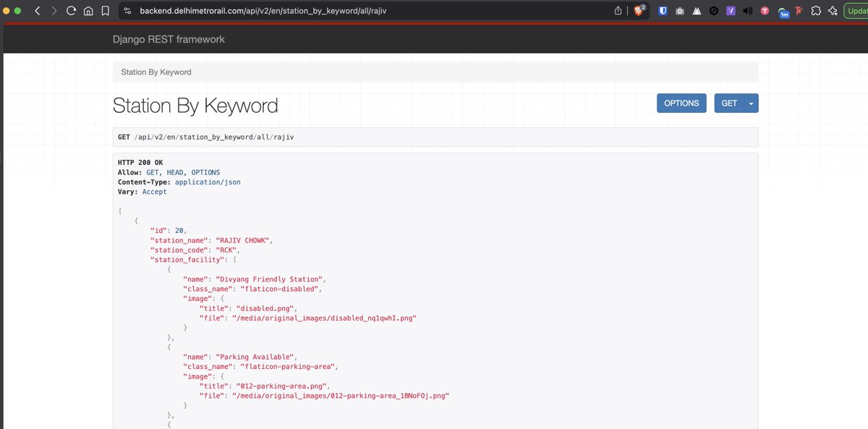Click the twin-triangle mountain extension icon
Screen dimensions: 868x429
[x=697, y=11]
